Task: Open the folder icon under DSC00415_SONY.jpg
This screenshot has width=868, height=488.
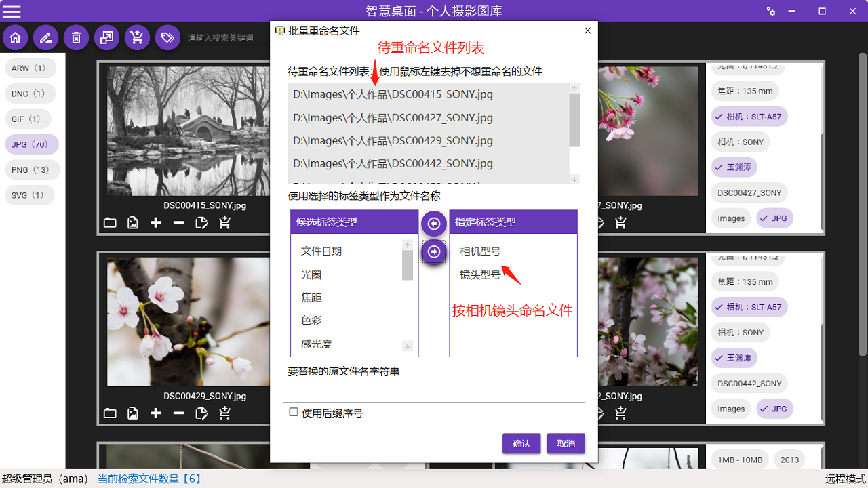Action: [110, 222]
